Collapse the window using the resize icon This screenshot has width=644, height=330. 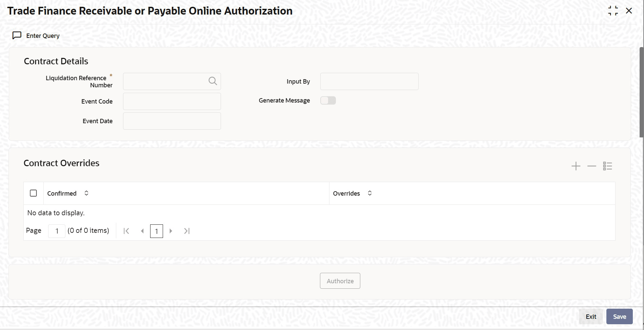(613, 10)
